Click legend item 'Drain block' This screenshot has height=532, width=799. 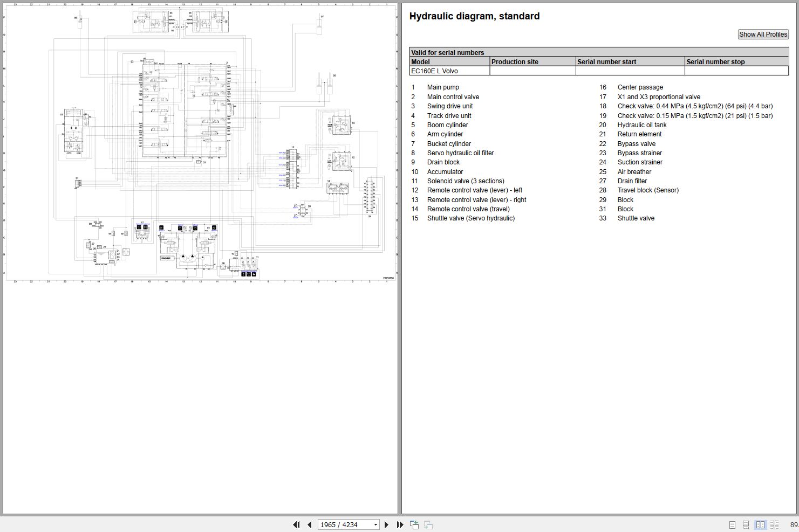coord(443,162)
